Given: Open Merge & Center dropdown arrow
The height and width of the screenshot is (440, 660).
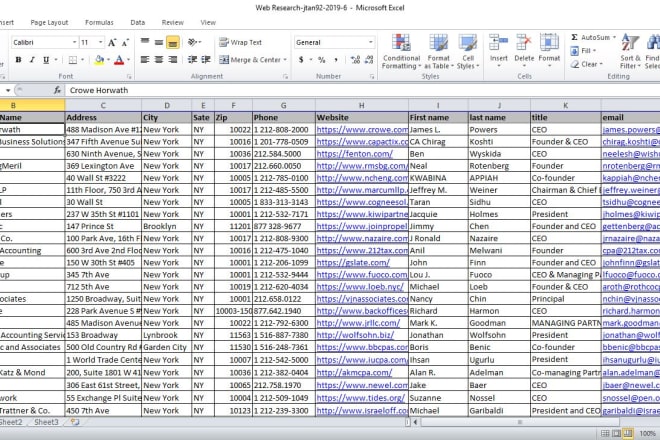Looking at the screenshot, I should [285, 60].
